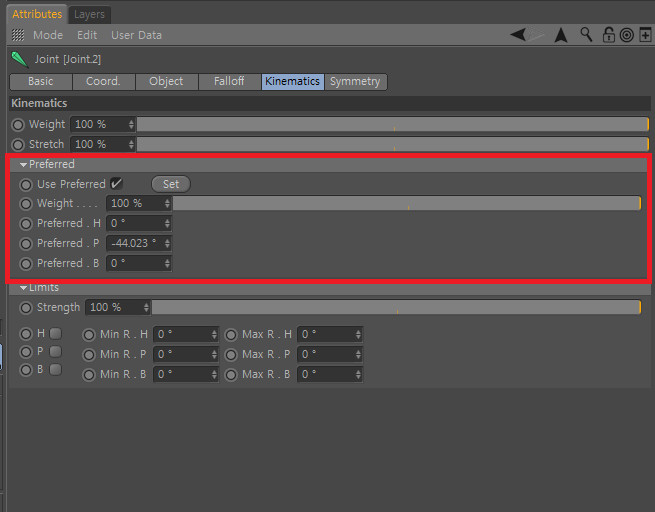Click the target mode icon

[x=626, y=35]
